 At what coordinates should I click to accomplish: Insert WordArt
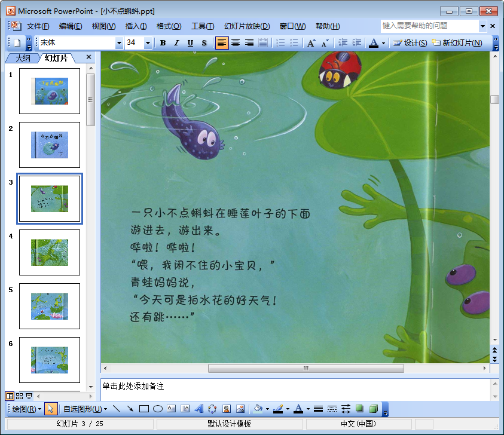(199, 409)
